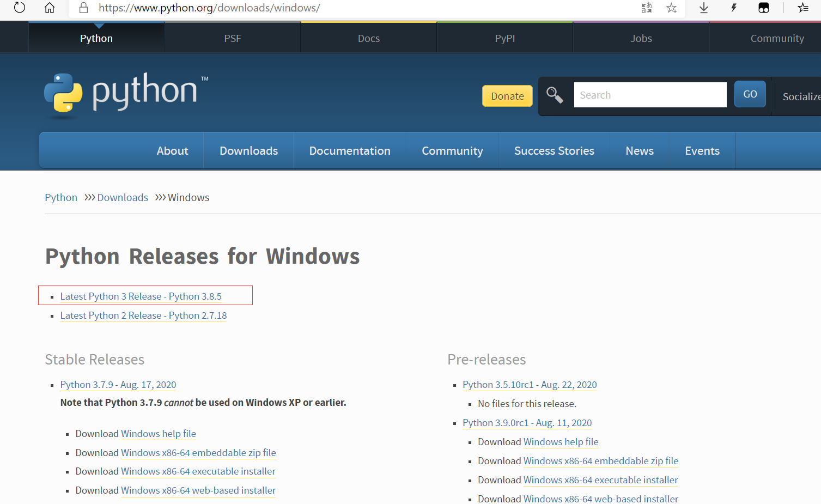Open the Jobs top tab
This screenshot has width=821, height=504.
click(x=641, y=38)
